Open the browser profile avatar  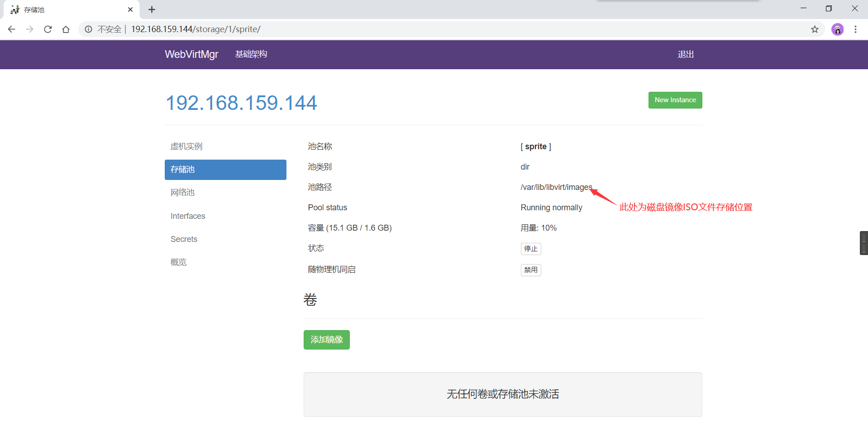click(838, 29)
